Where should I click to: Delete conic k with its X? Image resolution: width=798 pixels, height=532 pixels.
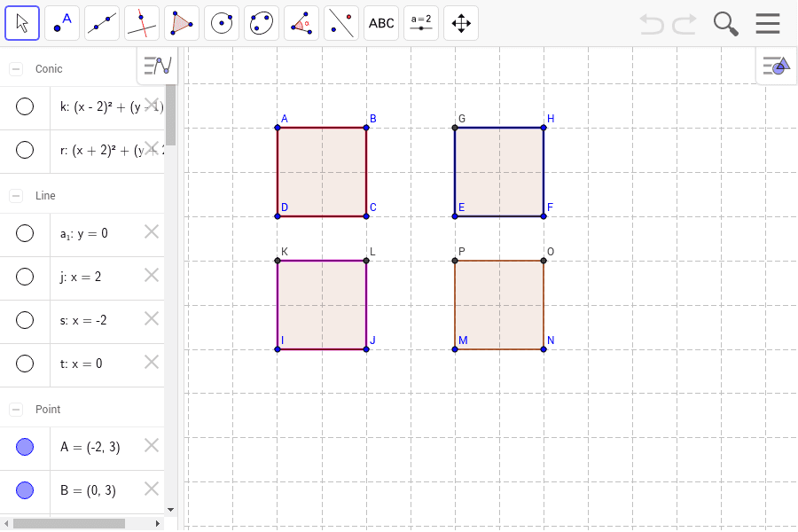152,106
